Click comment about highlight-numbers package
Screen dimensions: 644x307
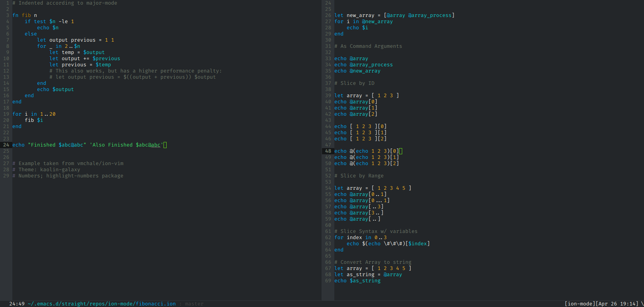coord(68,176)
